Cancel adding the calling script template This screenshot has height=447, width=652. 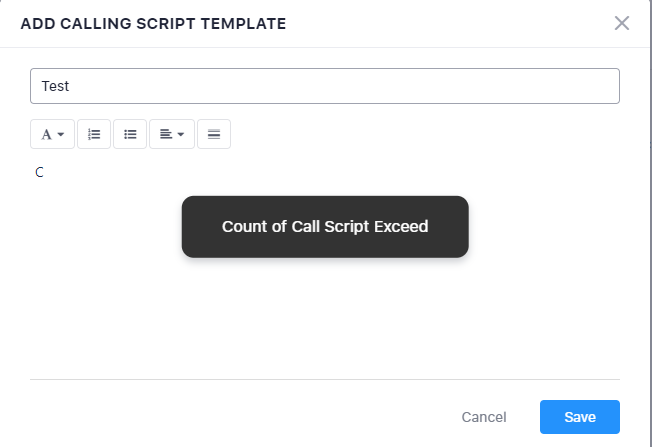[x=484, y=417]
